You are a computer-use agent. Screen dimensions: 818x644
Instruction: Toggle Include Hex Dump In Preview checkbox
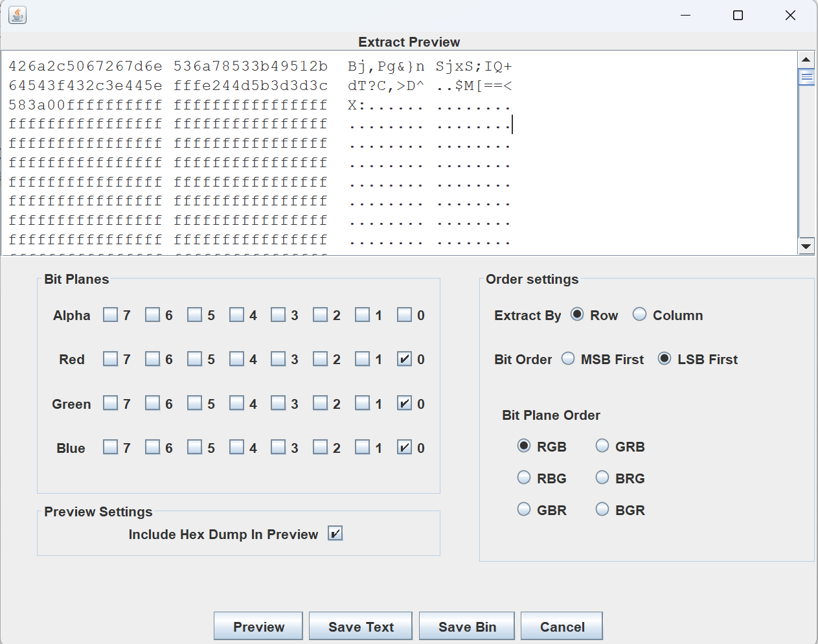(335, 534)
